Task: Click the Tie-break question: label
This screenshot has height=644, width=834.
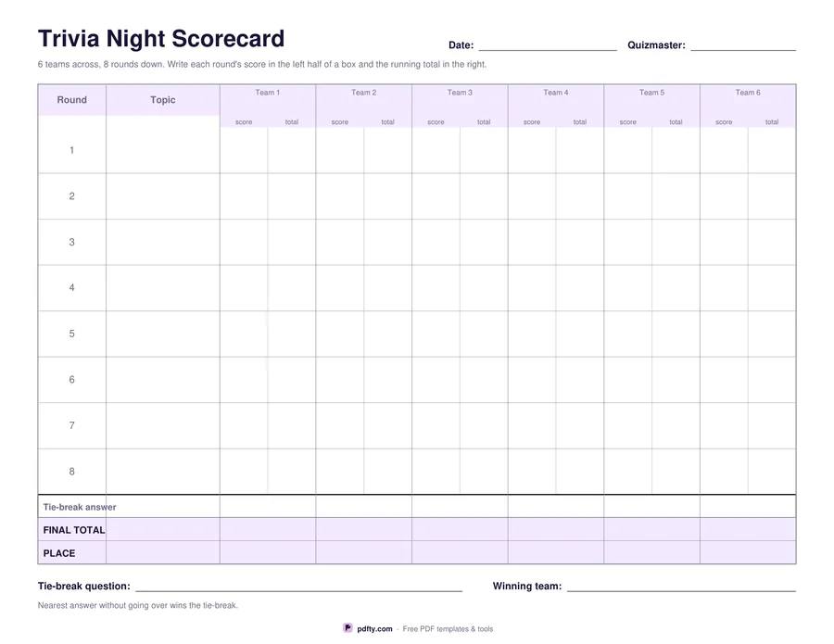Action: (84, 586)
